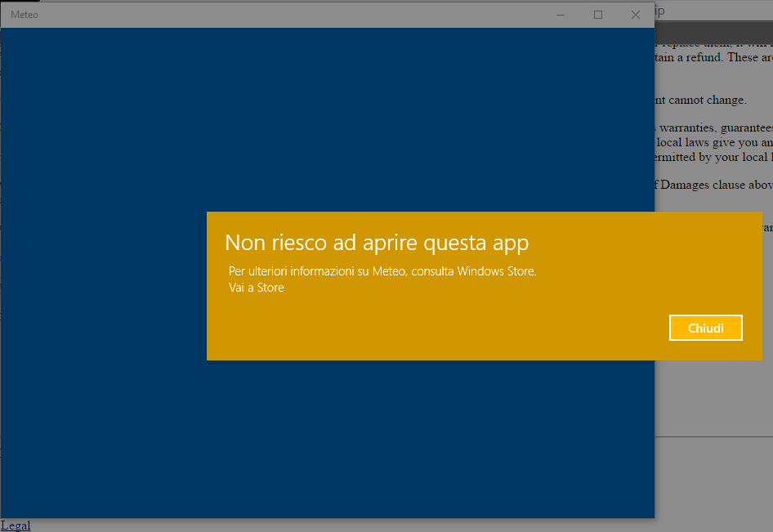The image size is (773, 532).
Task: Click the "Non riesco ad aprire questa app" heading
Action: click(377, 243)
